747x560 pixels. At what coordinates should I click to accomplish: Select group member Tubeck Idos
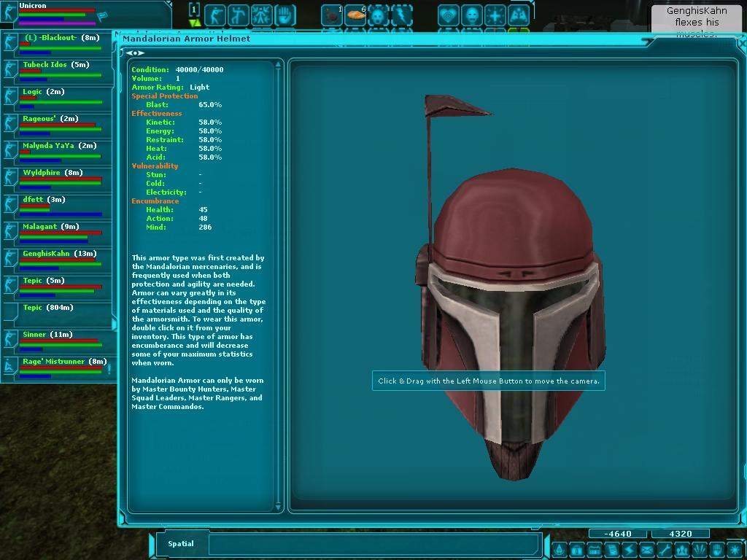point(57,71)
